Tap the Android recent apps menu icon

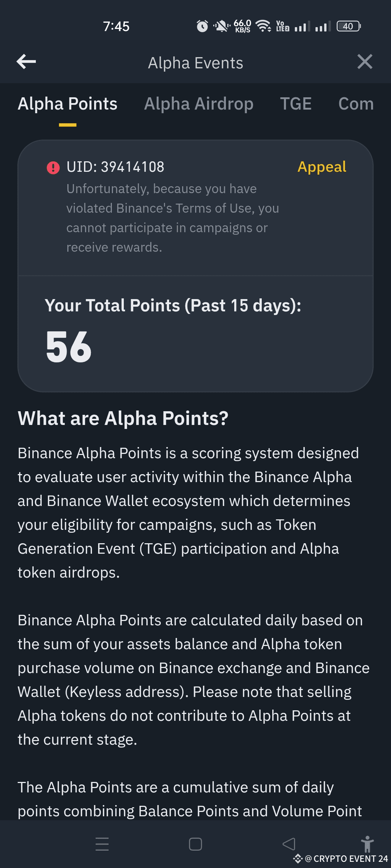coord(102,844)
